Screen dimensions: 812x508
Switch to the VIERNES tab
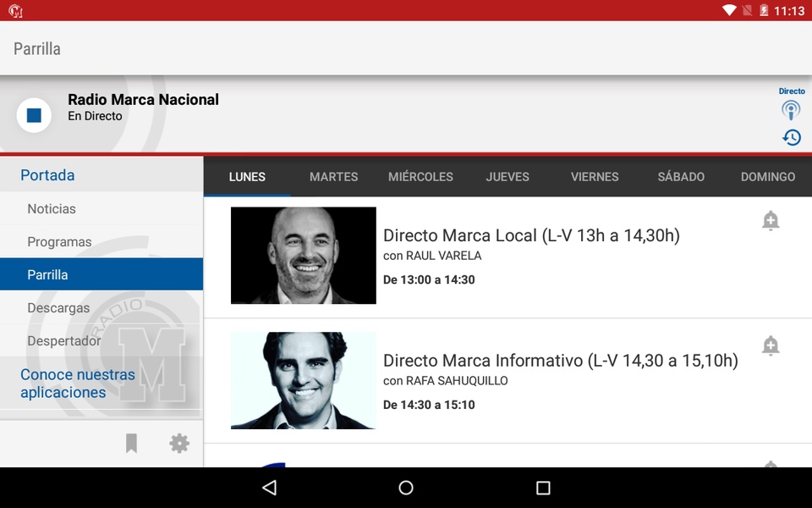click(595, 177)
